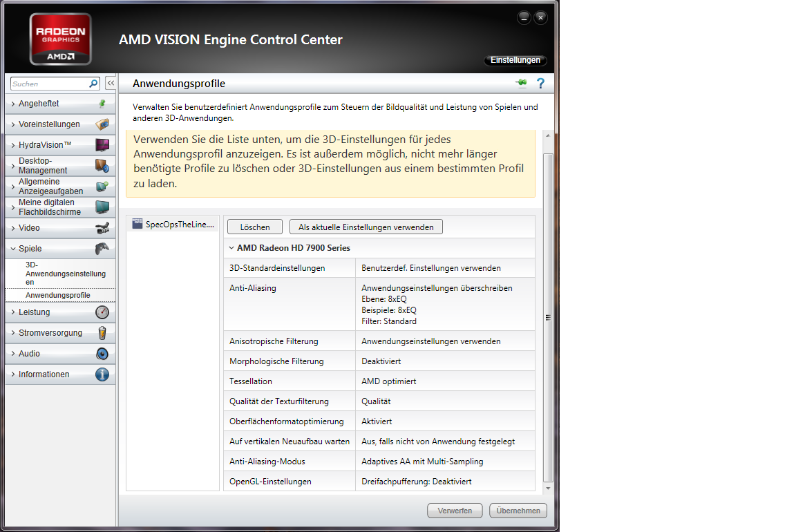The width and height of the screenshot is (796, 532).
Task: Click the 'AMD optimiert' value
Action: pyautogui.click(x=389, y=381)
